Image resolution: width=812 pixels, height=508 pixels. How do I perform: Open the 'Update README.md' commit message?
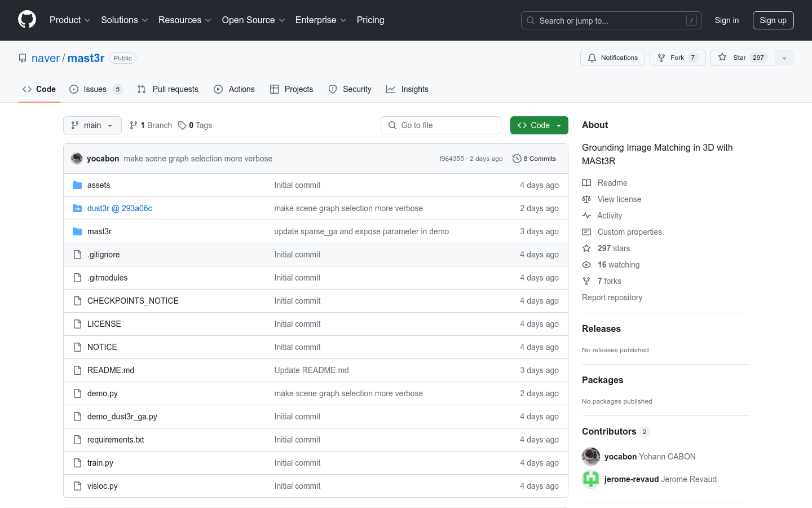point(311,370)
